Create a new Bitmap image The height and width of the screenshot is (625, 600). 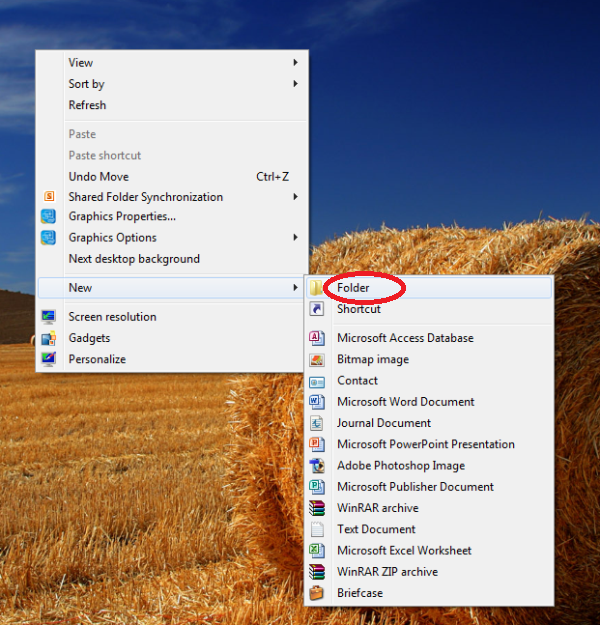(429, 360)
